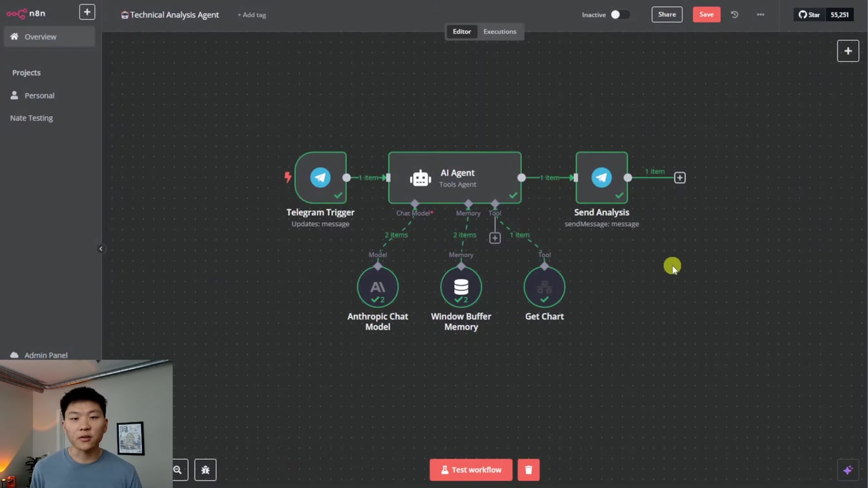Click Test workflow button

click(471, 470)
